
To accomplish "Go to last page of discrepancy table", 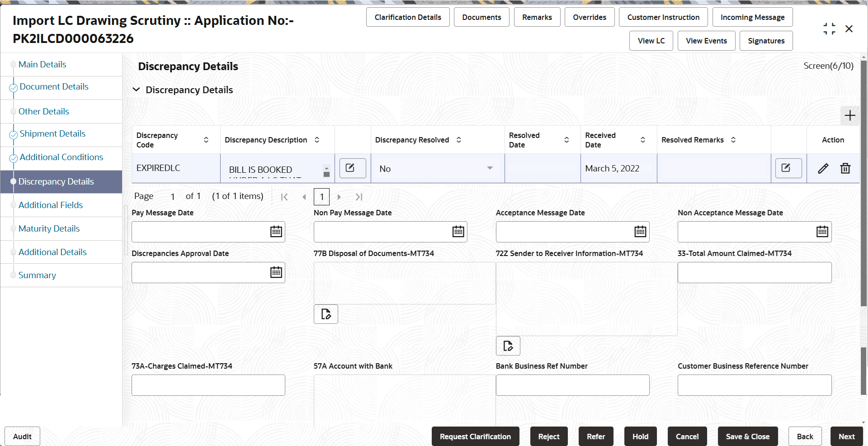I will tap(359, 197).
